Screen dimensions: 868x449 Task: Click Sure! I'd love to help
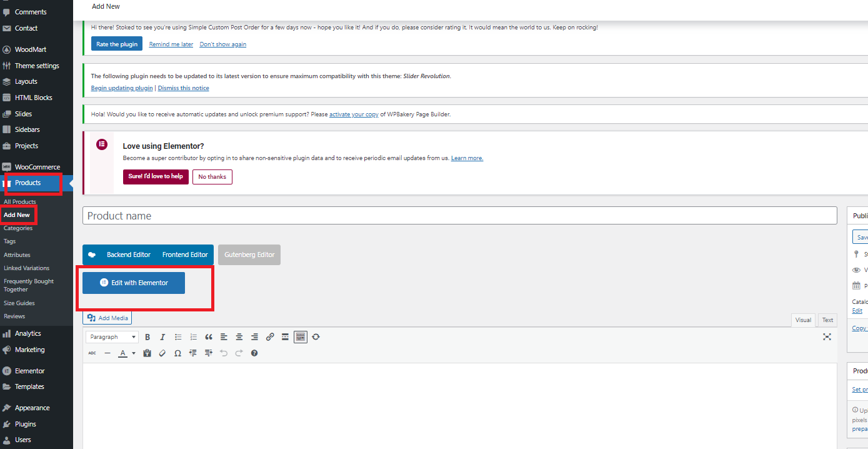[x=156, y=177]
